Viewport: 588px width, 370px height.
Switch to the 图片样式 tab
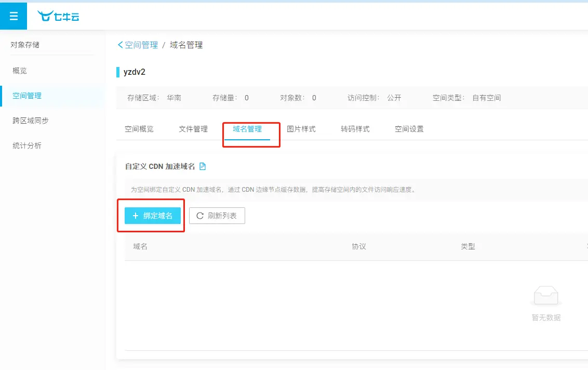(301, 129)
